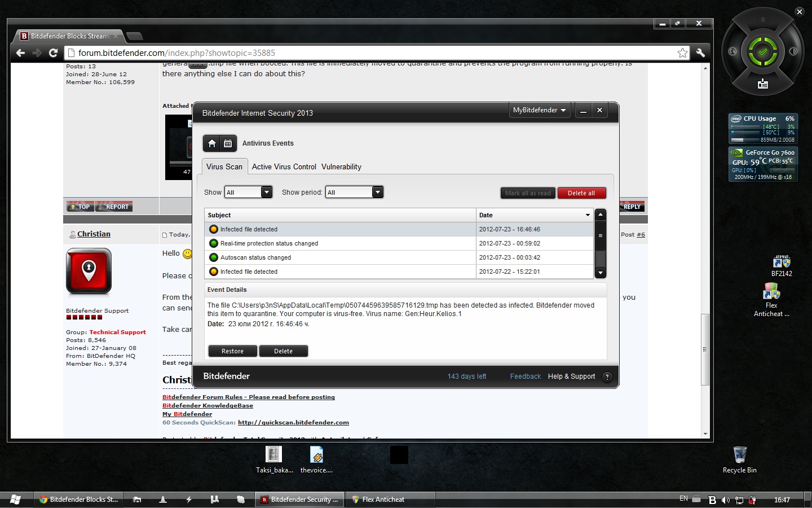This screenshot has width=812, height=508.
Task: Select the Taksi_baka desktop file
Action: tap(274, 459)
